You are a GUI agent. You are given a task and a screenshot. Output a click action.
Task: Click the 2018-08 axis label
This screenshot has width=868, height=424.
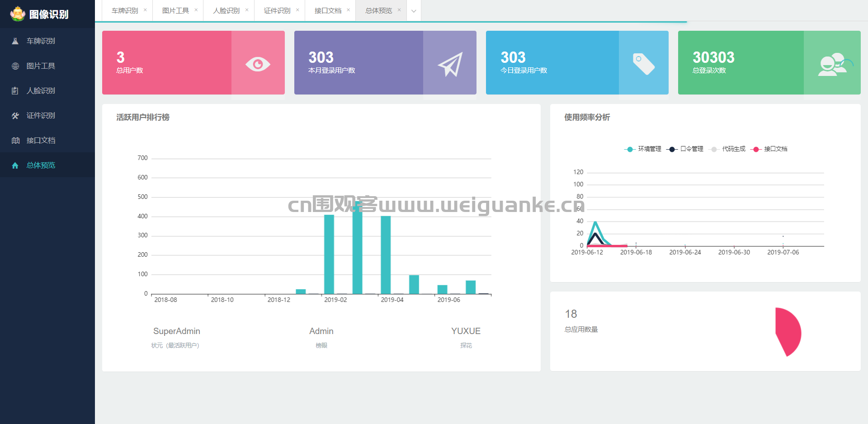pyautogui.click(x=165, y=300)
